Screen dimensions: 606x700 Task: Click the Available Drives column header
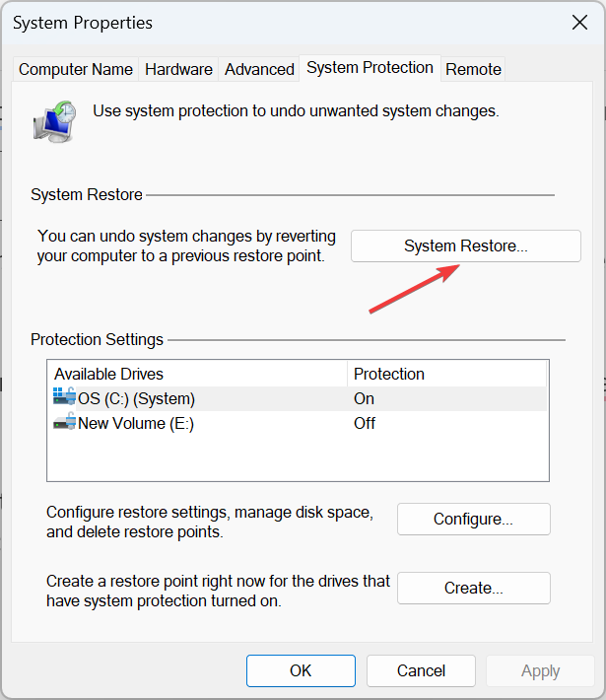coord(197,374)
